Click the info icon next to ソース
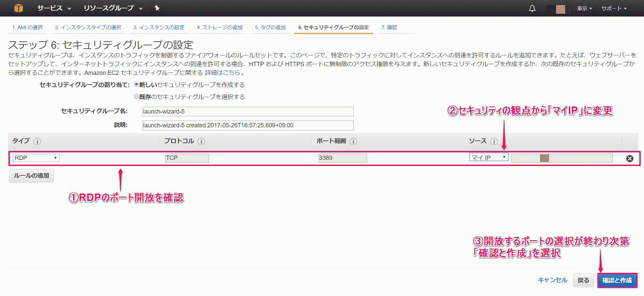This screenshot has height=296, width=644. point(494,141)
